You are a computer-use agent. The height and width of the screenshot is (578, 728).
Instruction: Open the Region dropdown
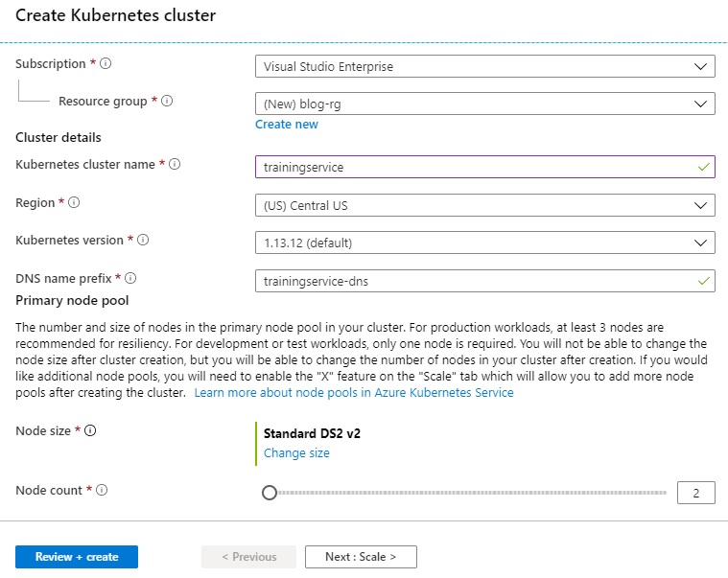coord(484,205)
